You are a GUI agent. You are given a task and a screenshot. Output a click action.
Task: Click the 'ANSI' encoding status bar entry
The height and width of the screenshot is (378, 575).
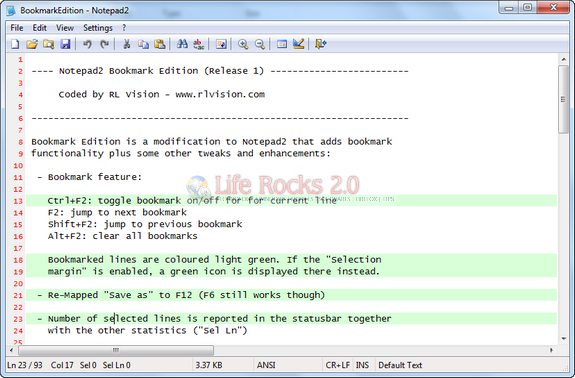[266, 365]
